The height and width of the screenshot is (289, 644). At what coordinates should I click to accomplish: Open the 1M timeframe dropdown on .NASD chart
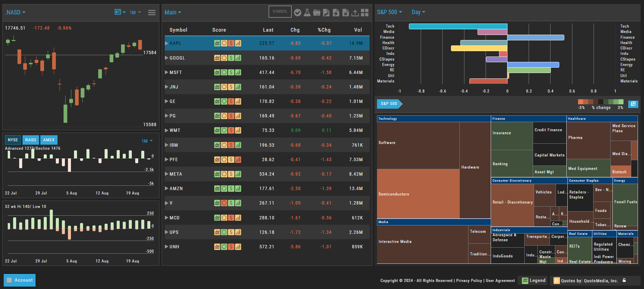pyautogui.click(x=136, y=12)
